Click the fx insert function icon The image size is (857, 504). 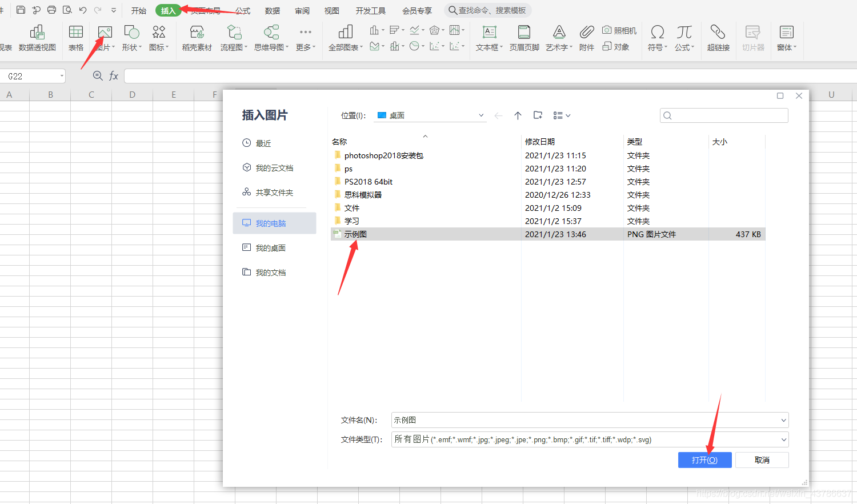pos(114,76)
